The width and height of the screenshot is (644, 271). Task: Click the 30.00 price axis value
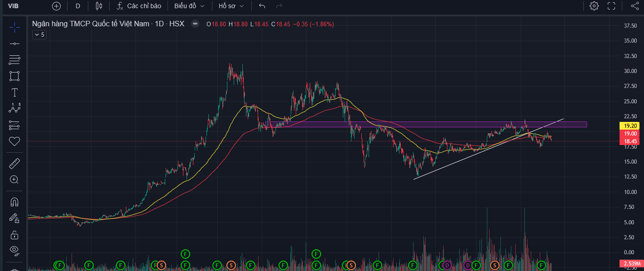(631, 71)
